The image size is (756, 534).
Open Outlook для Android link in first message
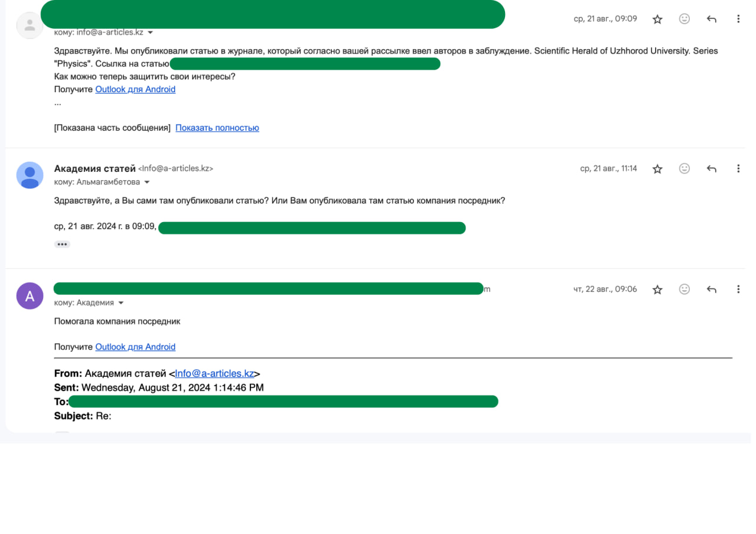click(135, 89)
